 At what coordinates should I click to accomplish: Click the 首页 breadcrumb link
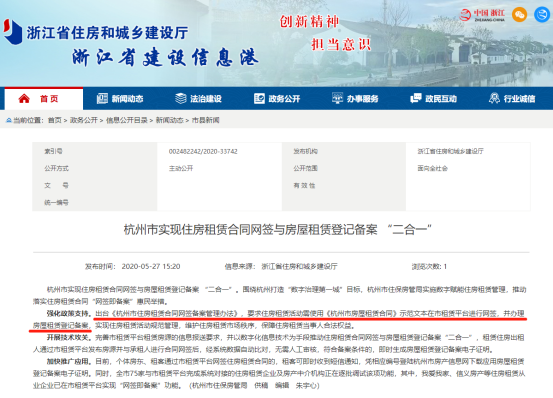coord(54,121)
